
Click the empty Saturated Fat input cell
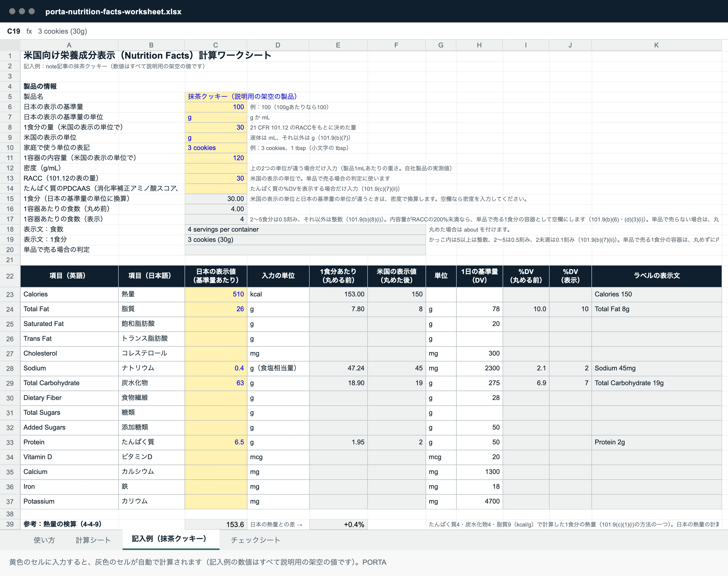point(216,324)
